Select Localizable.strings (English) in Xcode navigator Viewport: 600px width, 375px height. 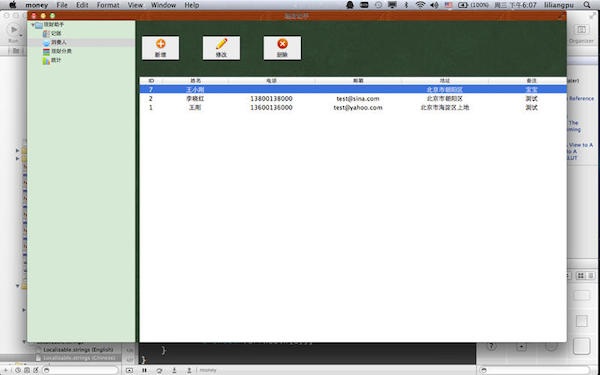[x=78, y=350]
